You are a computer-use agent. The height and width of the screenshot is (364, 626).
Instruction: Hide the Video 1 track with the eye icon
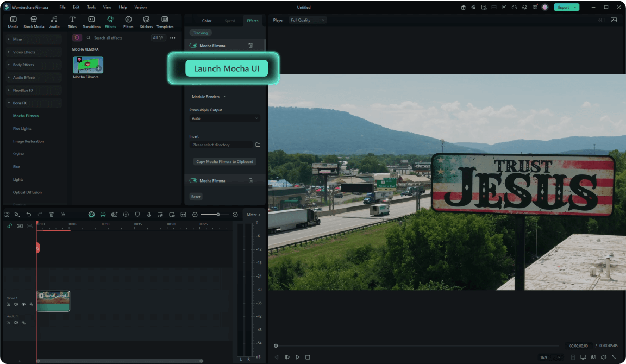(23, 305)
